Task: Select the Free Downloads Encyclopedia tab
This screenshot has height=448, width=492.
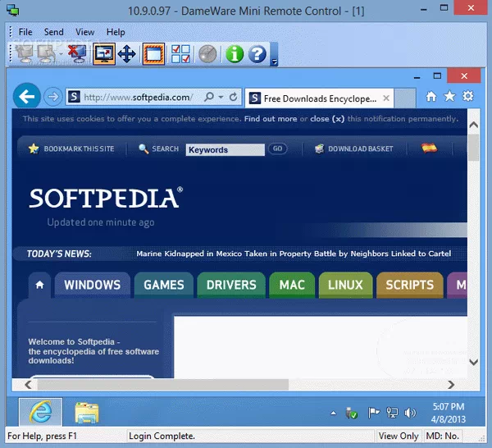Action: 319,98
